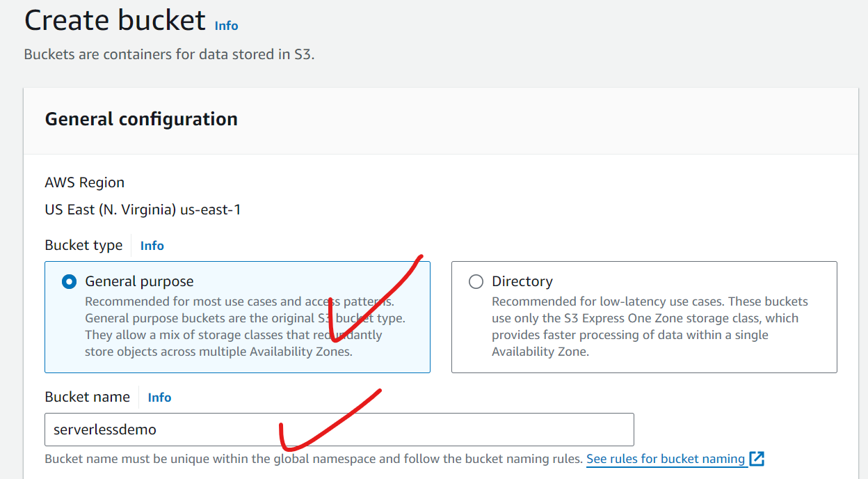Click the Bucket name input field
The width and height of the screenshot is (868, 479).
tap(339, 430)
